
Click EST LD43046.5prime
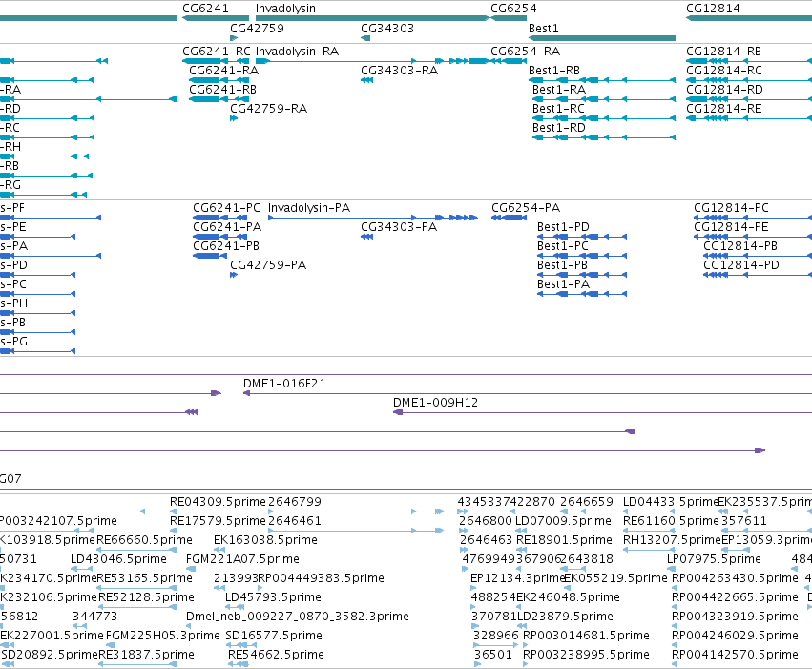pyautogui.click(x=118, y=560)
